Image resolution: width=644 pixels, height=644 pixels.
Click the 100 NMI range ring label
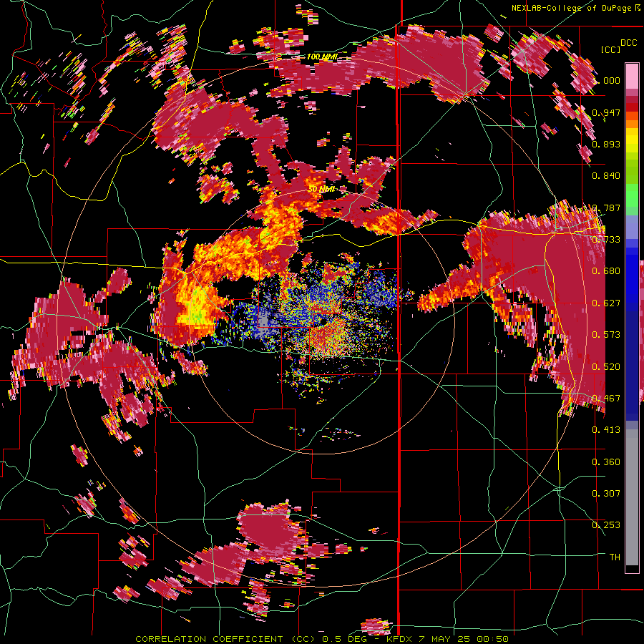[322, 57]
